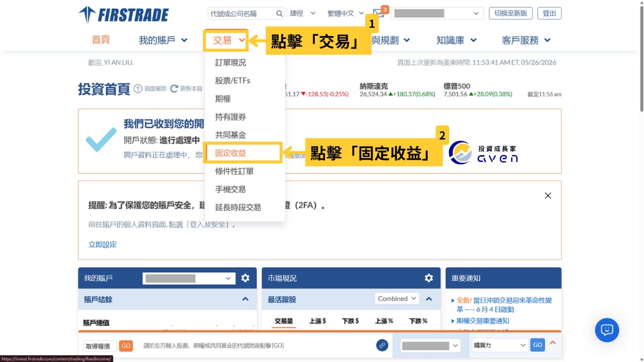Image resolution: width=644 pixels, height=362 pixels.
Task: Open the mail inbox envelope icon
Action: tap(379, 13)
